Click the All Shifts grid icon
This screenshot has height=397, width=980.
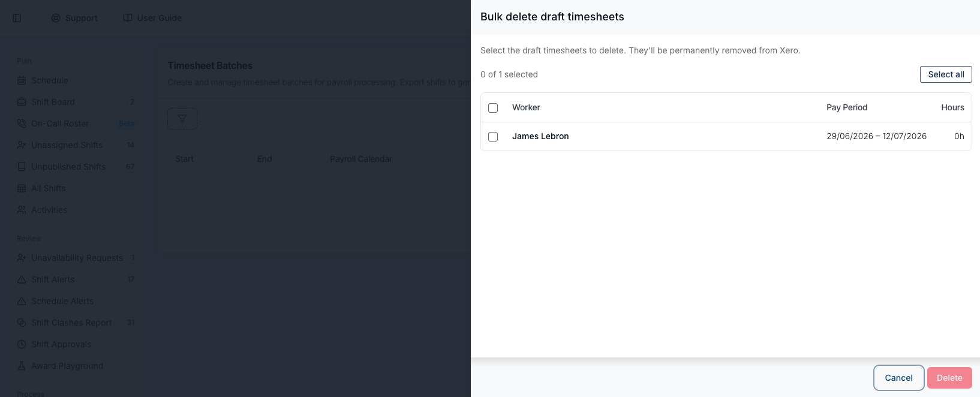tap(22, 188)
